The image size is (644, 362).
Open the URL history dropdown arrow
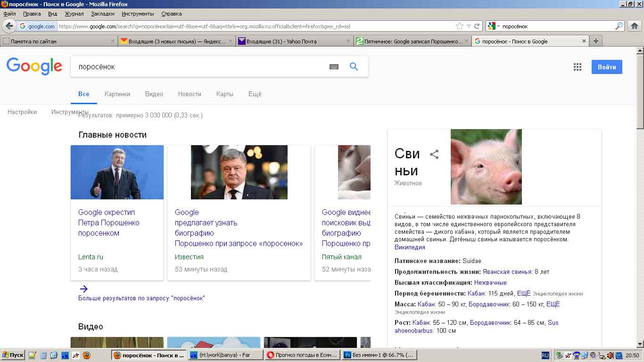click(x=469, y=26)
